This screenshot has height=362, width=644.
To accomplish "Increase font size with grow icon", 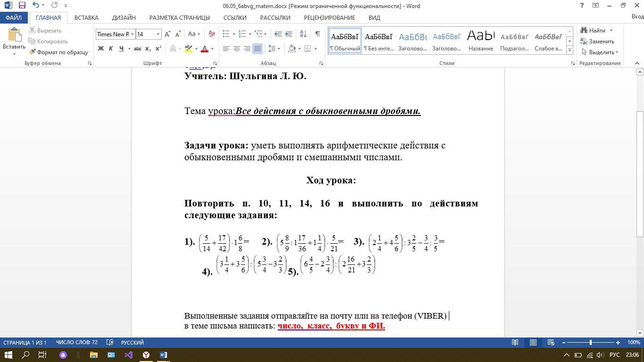I will [x=167, y=34].
